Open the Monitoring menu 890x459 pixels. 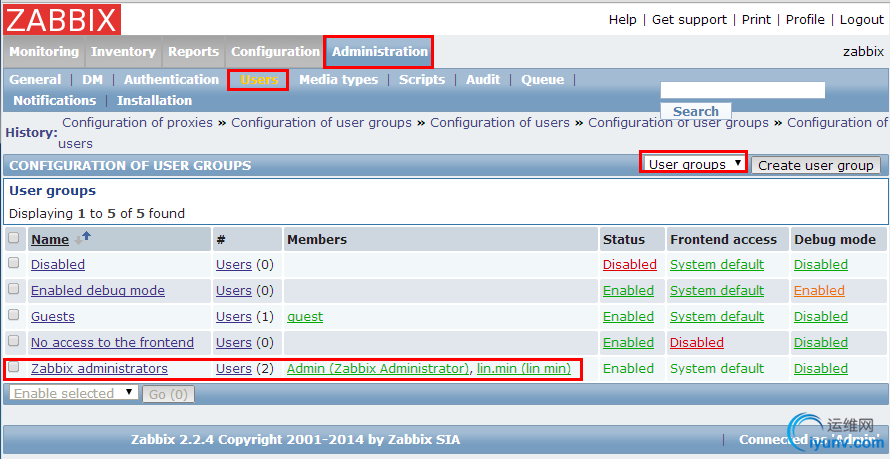[44, 52]
